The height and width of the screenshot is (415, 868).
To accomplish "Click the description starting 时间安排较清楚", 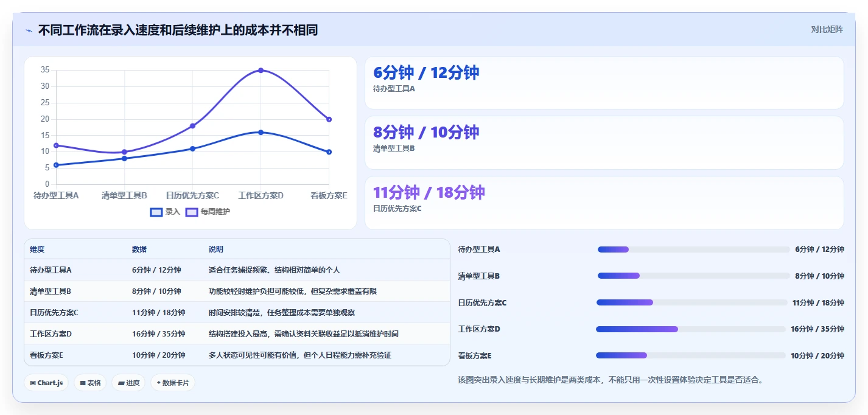I will 282,313.
